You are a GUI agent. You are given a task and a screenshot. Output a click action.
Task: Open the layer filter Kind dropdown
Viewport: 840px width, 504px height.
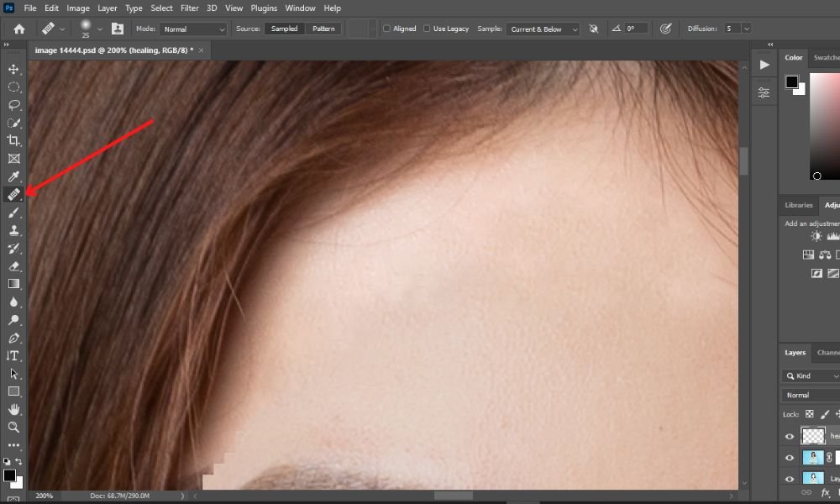(x=811, y=376)
